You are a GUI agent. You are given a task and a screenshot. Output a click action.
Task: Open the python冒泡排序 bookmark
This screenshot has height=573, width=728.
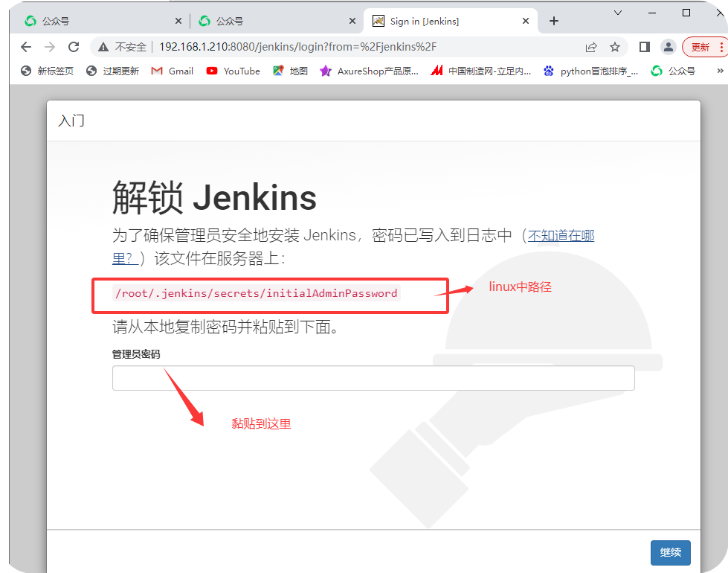tap(590, 71)
